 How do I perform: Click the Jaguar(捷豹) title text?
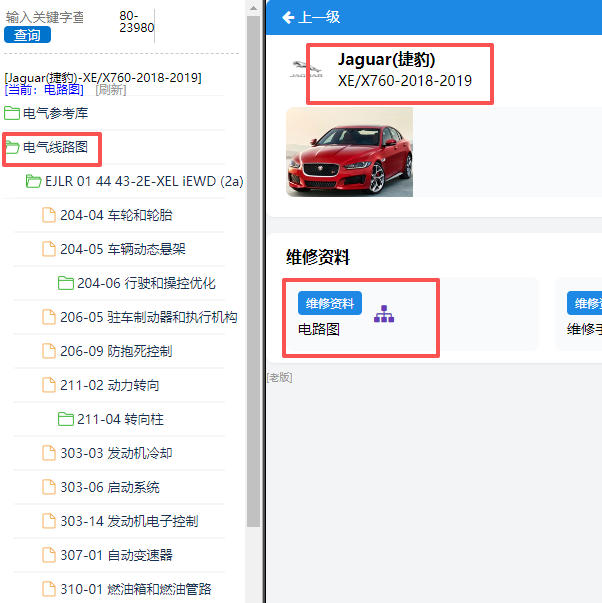click(x=386, y=59)
